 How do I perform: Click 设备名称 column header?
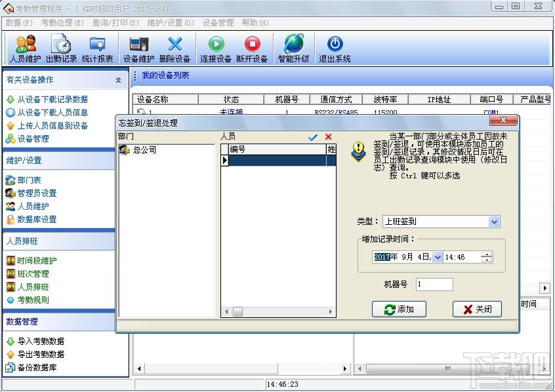[x=166, y=100]
